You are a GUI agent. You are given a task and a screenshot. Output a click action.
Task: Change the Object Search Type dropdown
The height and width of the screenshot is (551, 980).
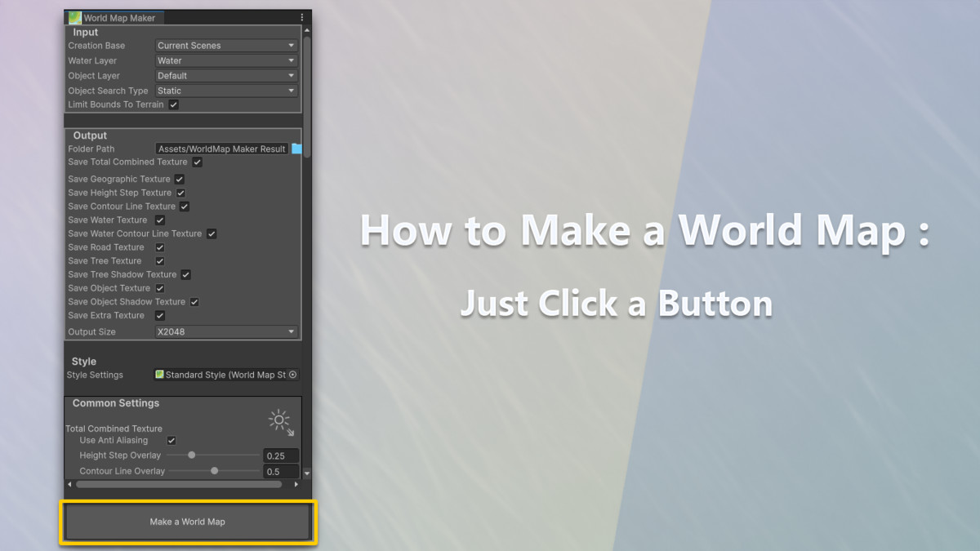(x=226, y=91)
